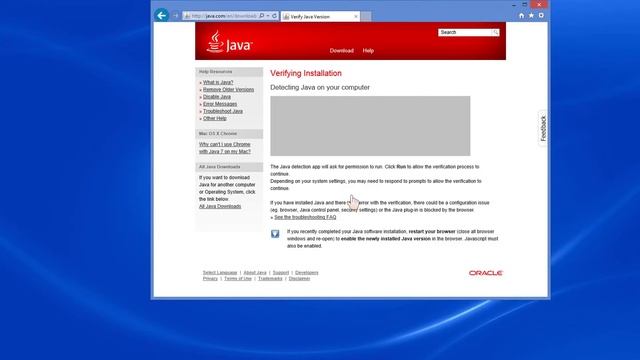Open the Error Messages link
This screenshot has height=360, width=640.
pos(220,104)
